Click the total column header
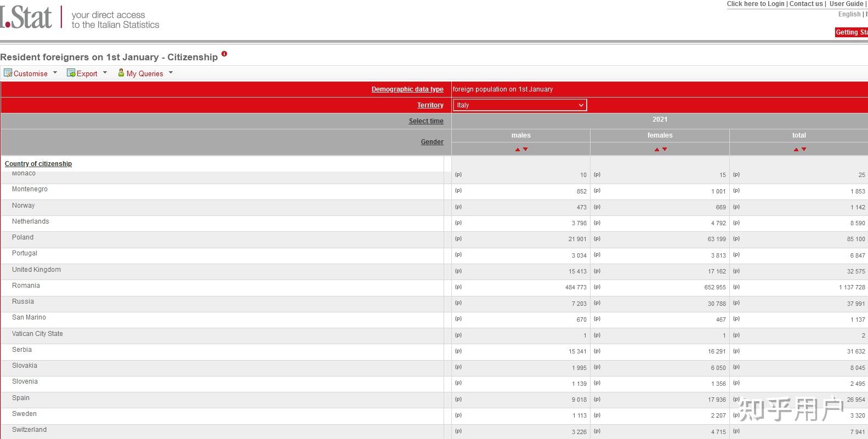 (799, 135)
